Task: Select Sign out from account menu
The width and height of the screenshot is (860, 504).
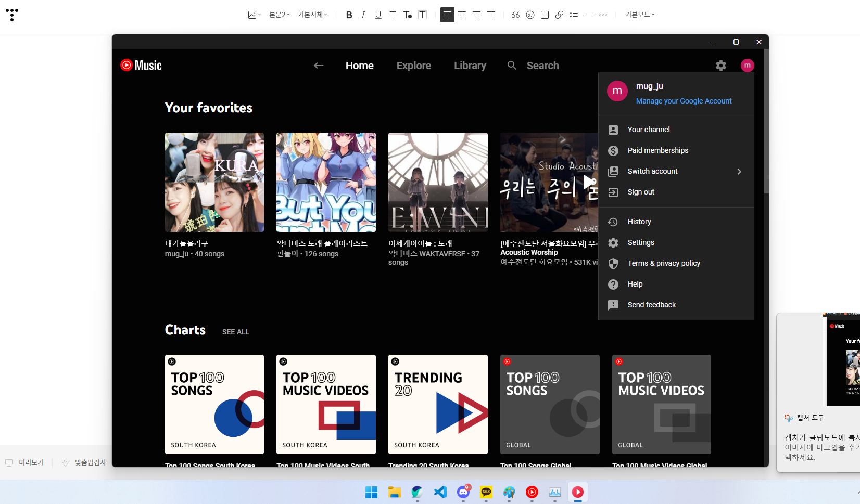Action: tap(676, 192)
